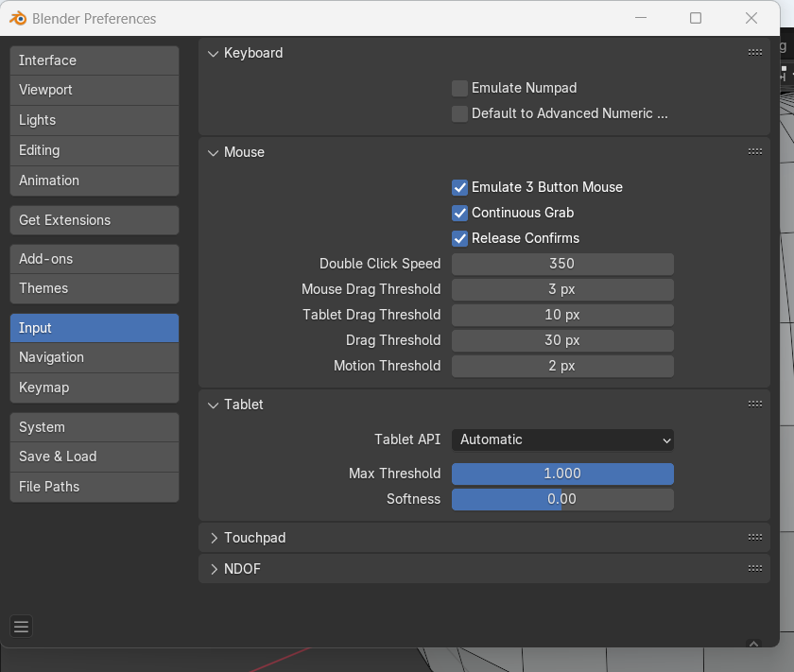Minimize the Blender Preferences window
794x672 pixels.
tap(641, 18)
